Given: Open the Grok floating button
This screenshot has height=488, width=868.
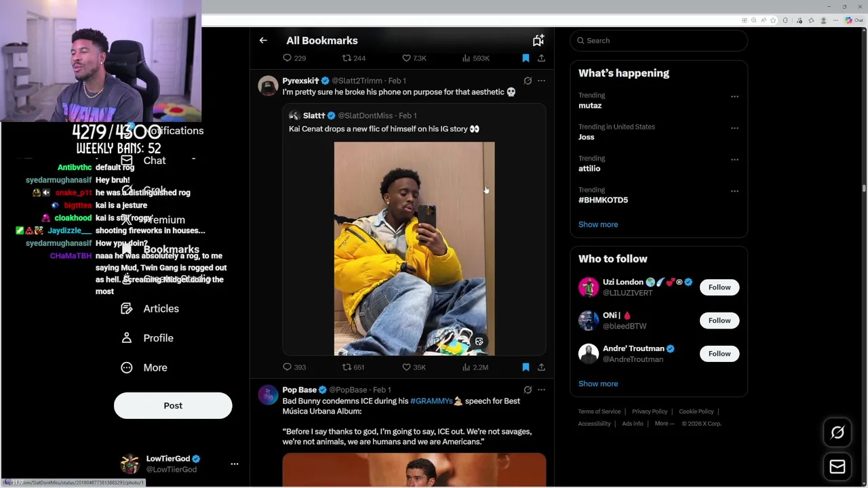Looking at the screenshot, I should [x=837, y=432].
